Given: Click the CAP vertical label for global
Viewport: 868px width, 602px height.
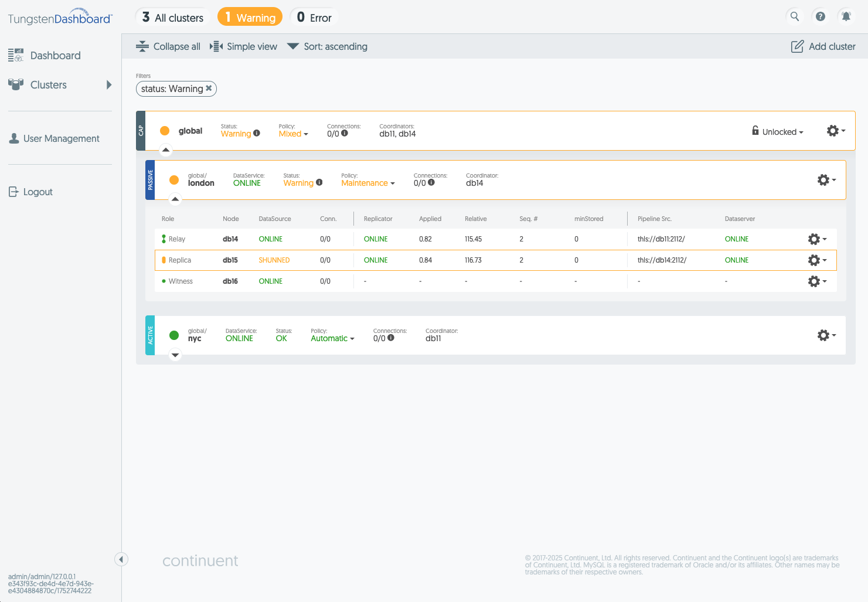Looking at the screenshot, I should pos(141,131).
